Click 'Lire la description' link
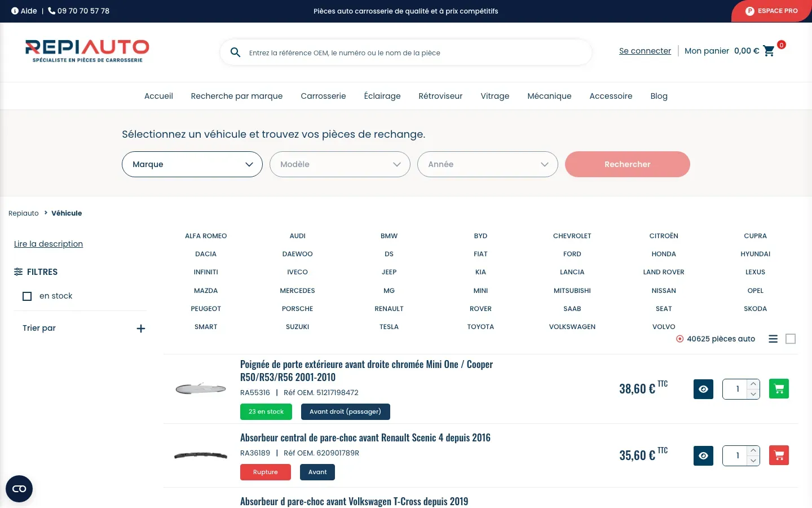 [x=48, y=244]
